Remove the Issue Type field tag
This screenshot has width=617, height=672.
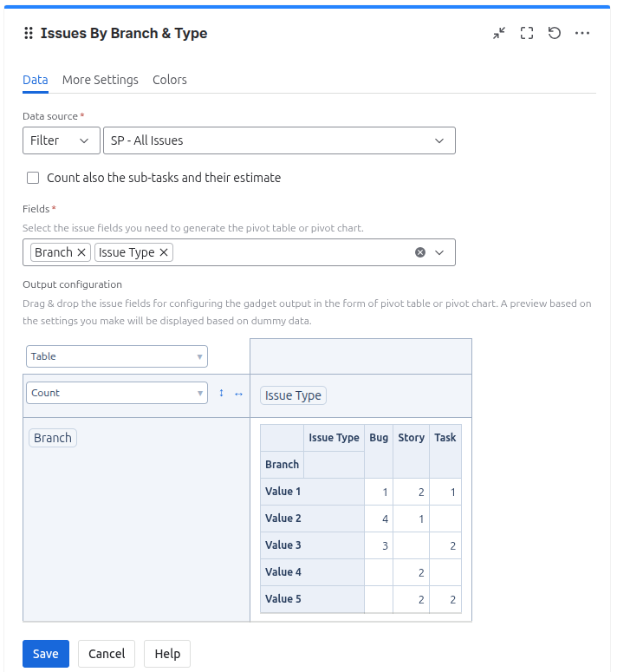[164, 252]
